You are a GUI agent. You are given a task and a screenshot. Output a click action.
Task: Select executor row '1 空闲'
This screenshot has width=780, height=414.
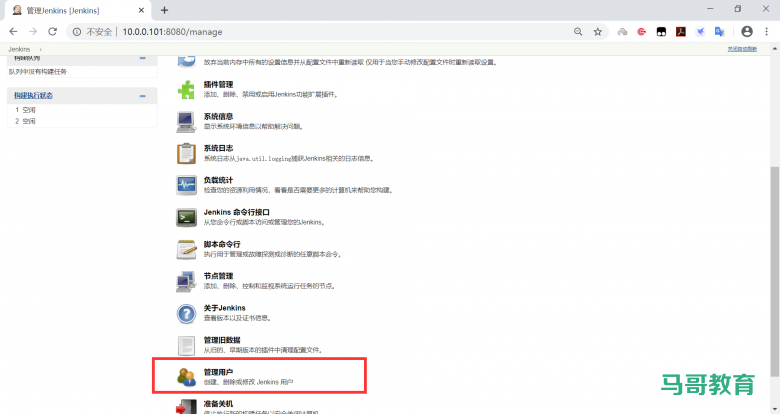(x=82, y=110)
